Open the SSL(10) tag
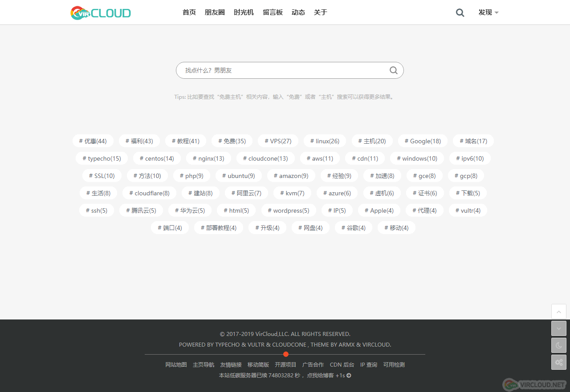The width and height of the screenshot is (570, 392). pos(102,176)
